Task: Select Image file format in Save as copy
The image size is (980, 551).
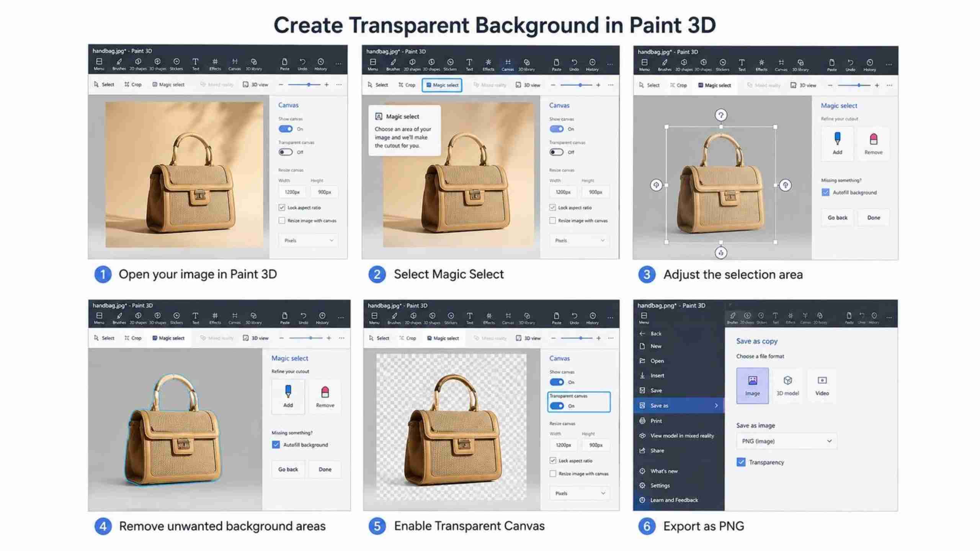Action: (752, 385)
